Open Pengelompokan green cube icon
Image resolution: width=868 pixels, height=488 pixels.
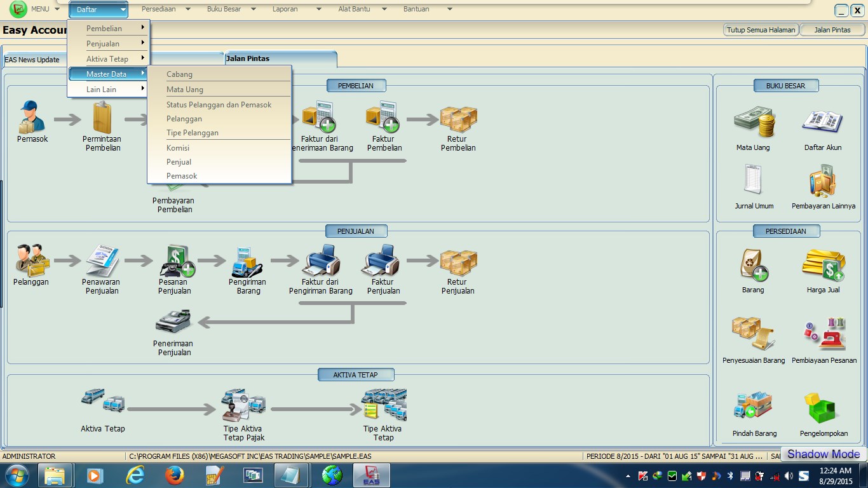pos(822,408)
